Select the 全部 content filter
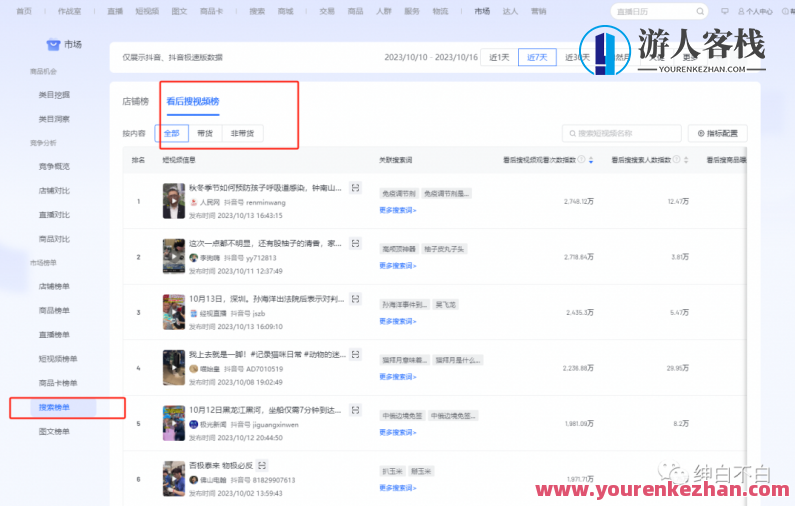 [x=171, y=133]
